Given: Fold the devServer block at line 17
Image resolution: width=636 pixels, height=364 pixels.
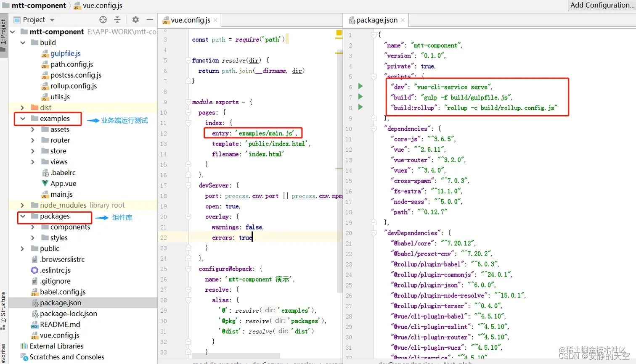Looking at the screenshot, I should (188, 185).
